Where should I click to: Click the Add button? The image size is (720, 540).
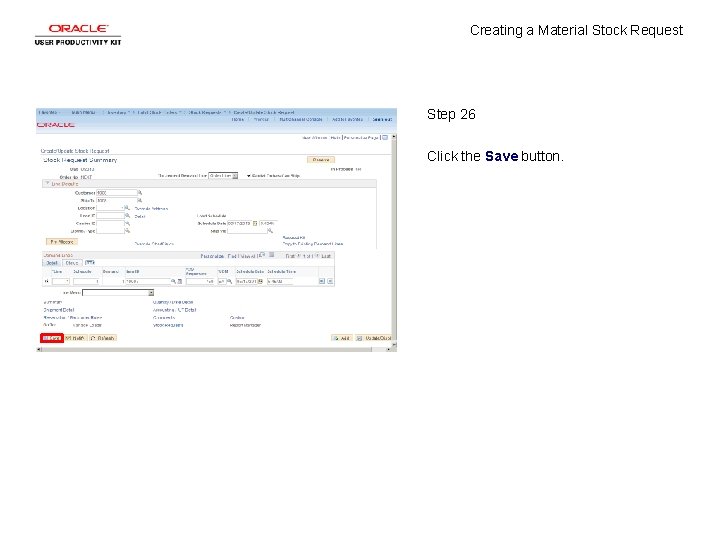click(342, 338)
